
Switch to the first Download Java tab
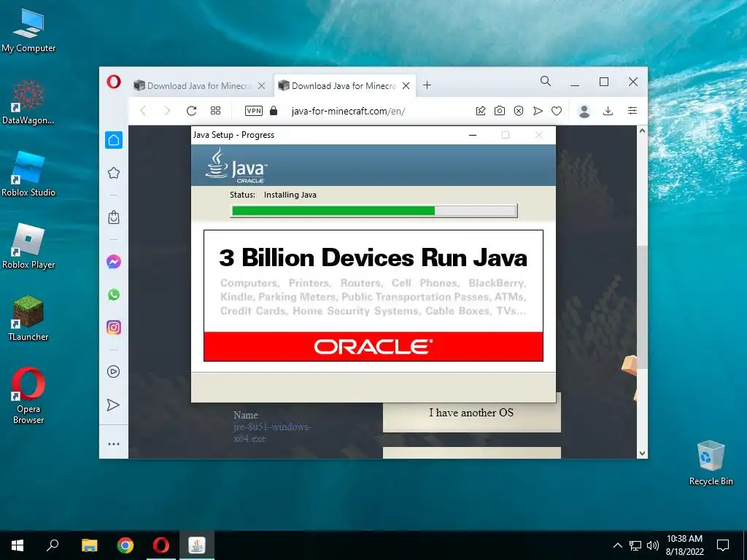tap(198, 86)
